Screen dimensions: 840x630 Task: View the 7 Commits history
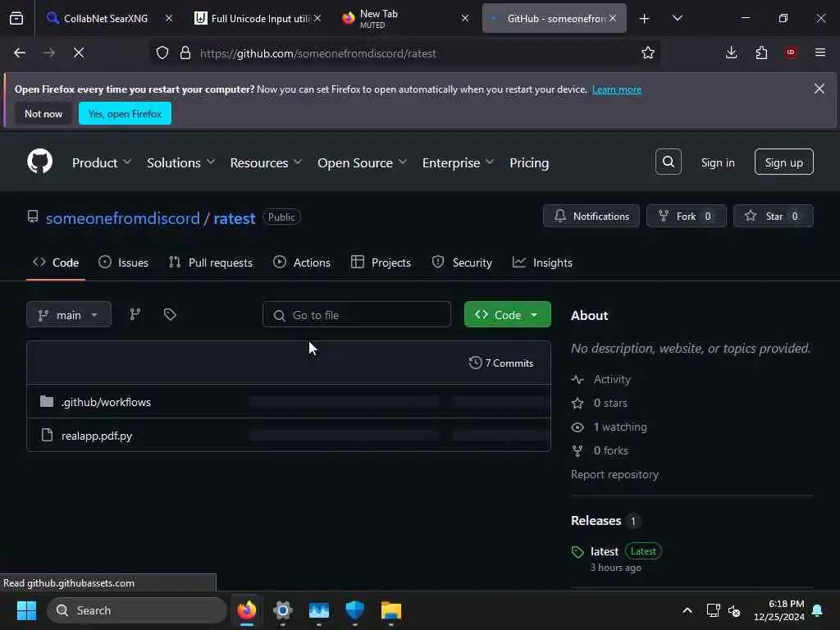[501, 363]
